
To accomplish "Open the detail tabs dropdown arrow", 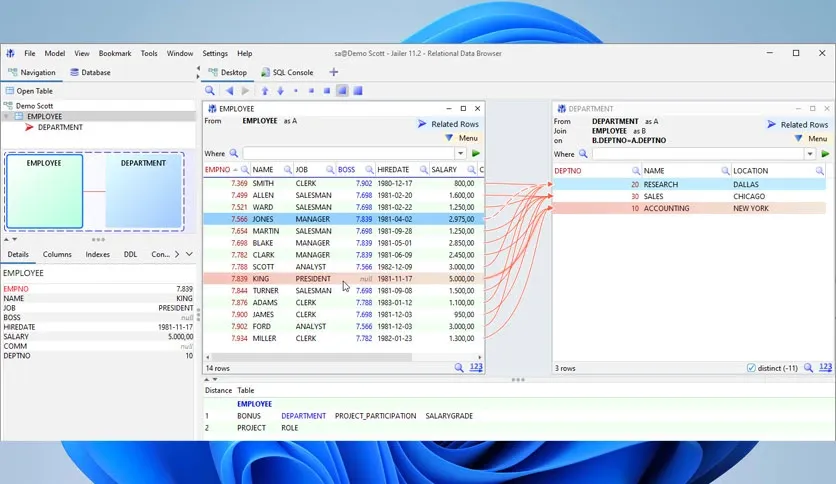I will [189, 254].
